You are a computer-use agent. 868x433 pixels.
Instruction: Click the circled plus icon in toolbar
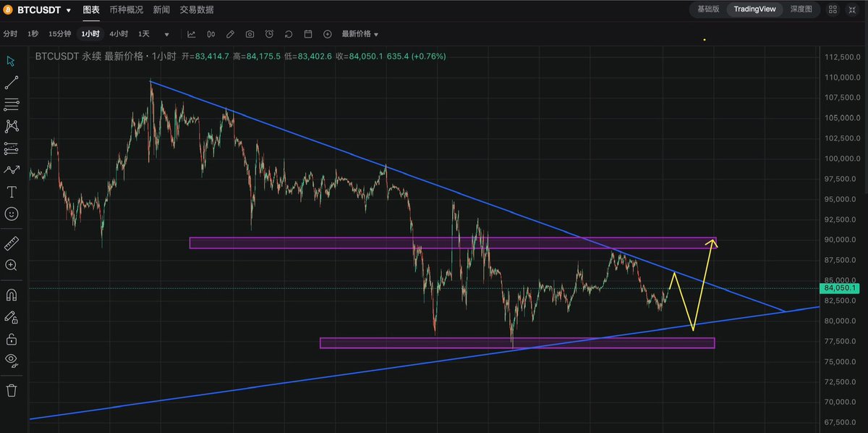point(328,34)
